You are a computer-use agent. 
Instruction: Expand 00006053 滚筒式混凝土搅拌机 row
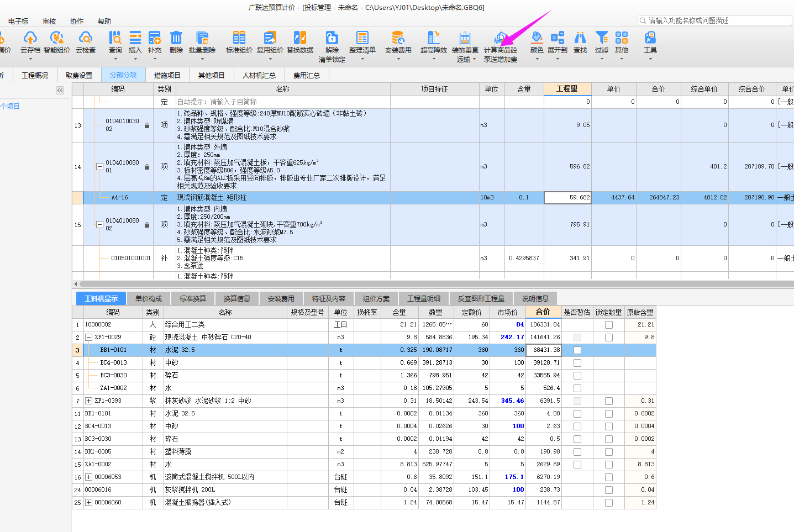point(88,477)
